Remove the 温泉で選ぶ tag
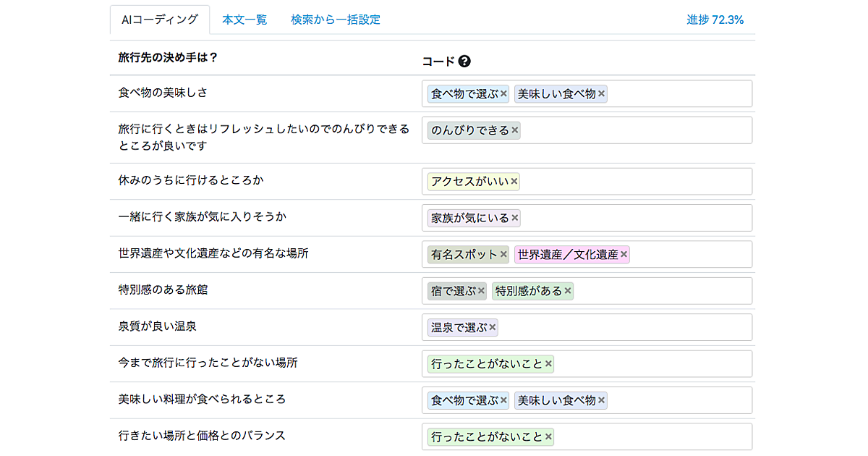Screen dimensions: 868x456 [x=493, y=327]
